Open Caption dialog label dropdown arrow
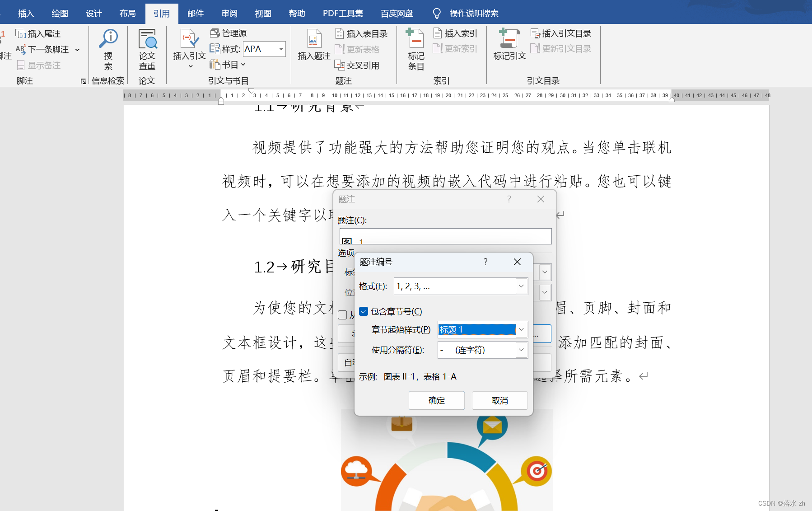This screenshot has height=511, width=812. tap(545, 272)
